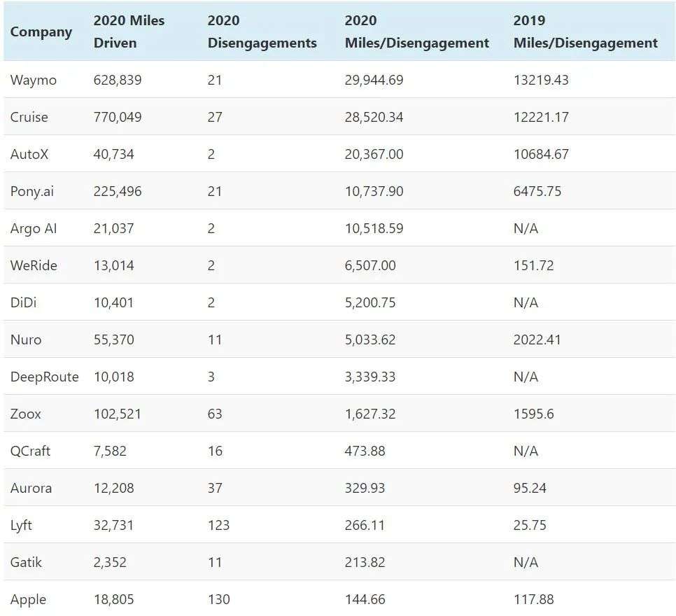Select Pony.ai's 10,737.90 miles per disengagement
The width and height of the screenshot is (676, 616).
pyautogui.click(x=374, y=191)
